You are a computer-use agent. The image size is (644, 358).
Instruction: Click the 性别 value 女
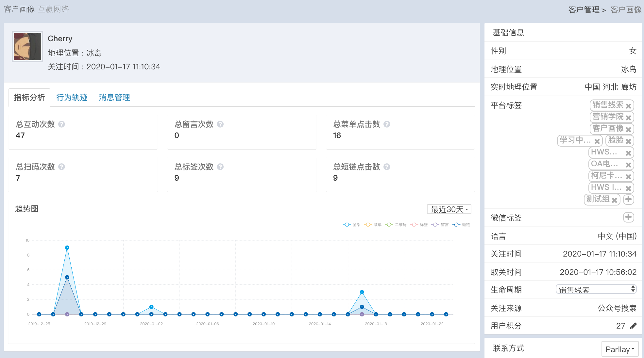pos(633,51)
